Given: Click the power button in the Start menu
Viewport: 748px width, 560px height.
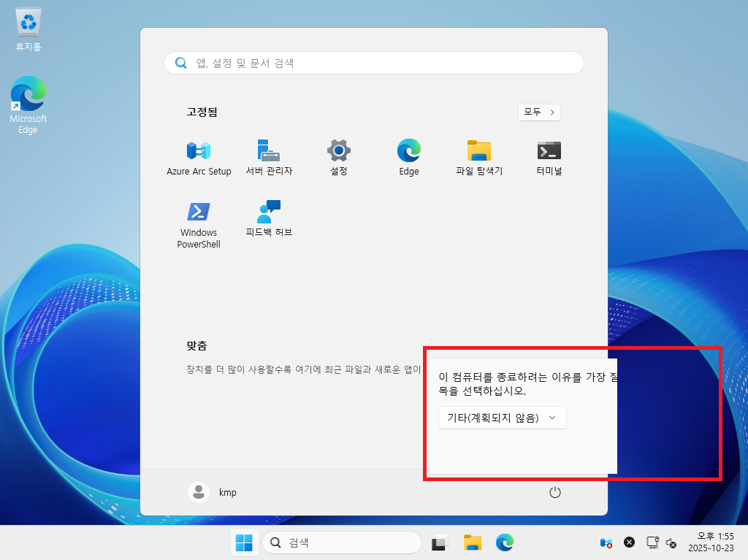Looking at the screenshot, I should click(554, 492).
